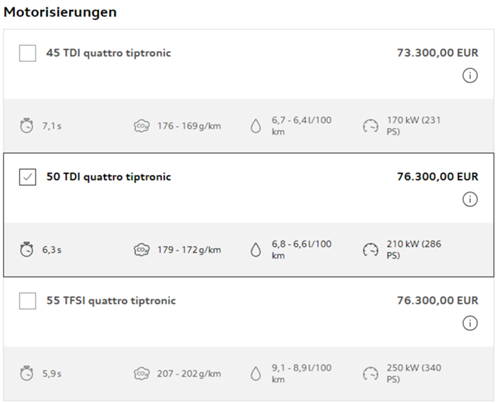Click the stopwatch icon beside 7,1 s
This screenshot has height=403, width=500.
click(x=27, y=126)
